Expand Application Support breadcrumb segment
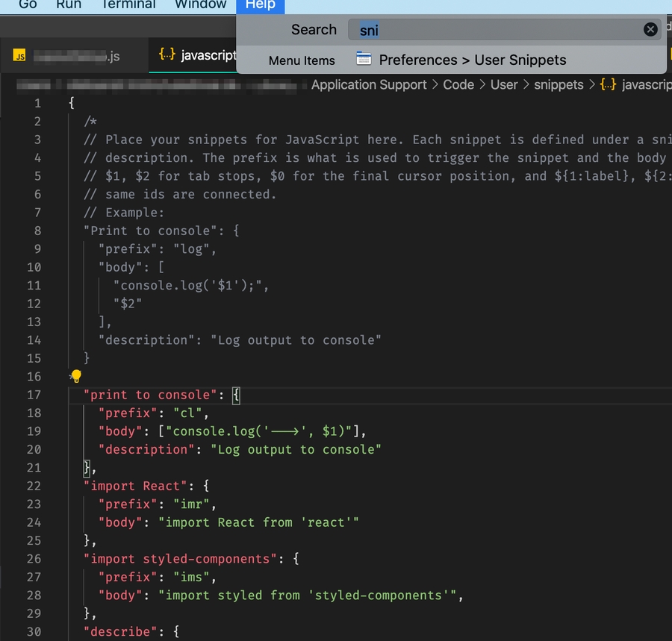Image resolution: width=672 pixels, height=641 pixels. coord(369,84)
